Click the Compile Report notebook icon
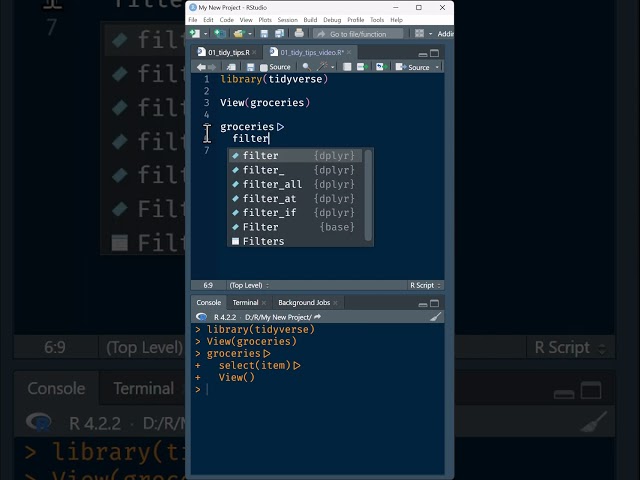The image size is (640, 480). (347, 67)
